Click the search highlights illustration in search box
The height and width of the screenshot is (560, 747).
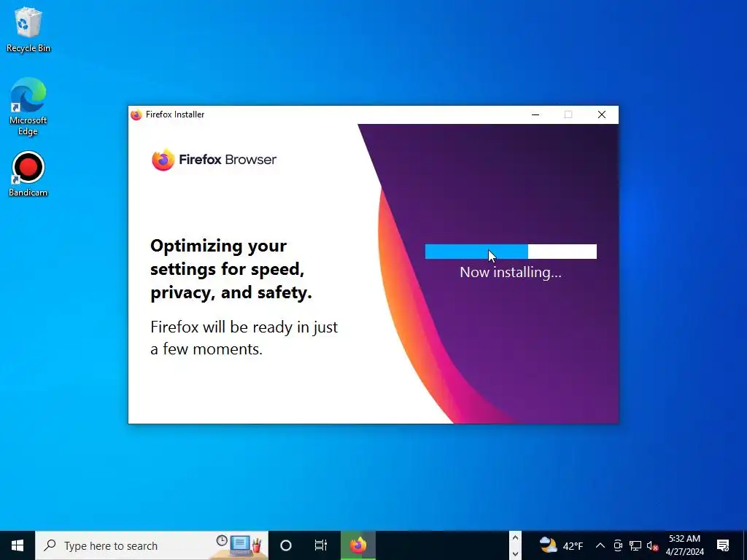click(239, 545)
